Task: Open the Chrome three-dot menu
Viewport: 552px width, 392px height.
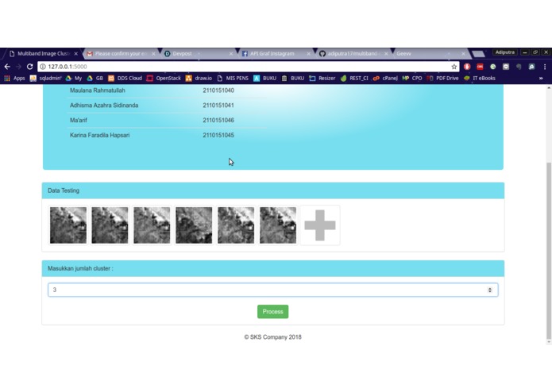Action: pos(545,67)
